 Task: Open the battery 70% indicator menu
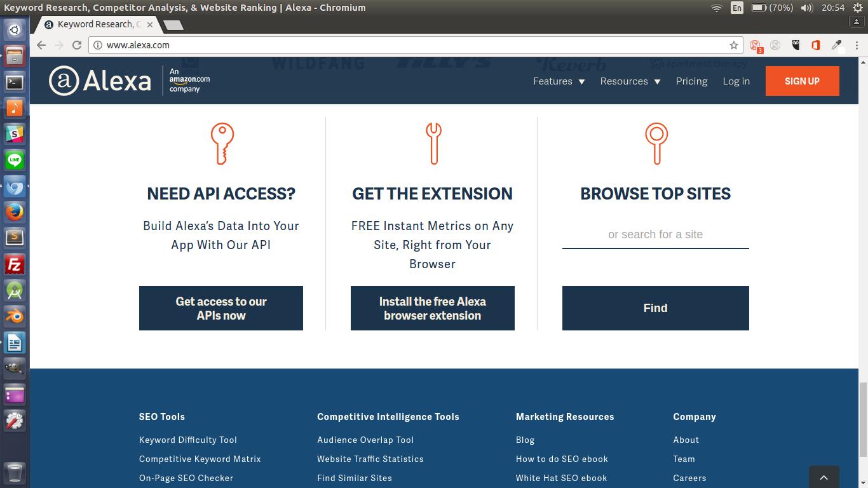772,8
